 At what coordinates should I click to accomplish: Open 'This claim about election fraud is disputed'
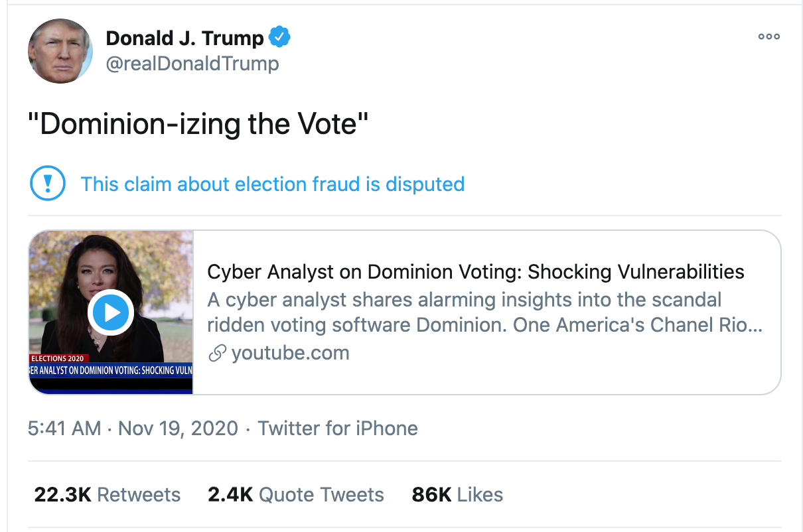click(272, 184)
